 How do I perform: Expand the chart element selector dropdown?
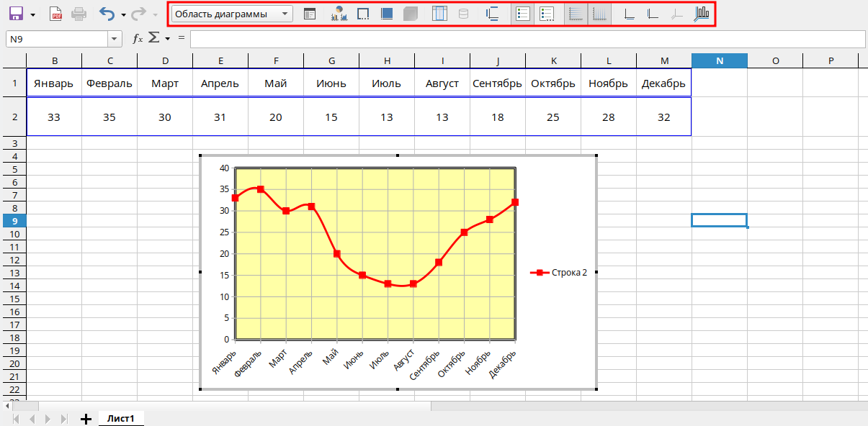point(285,14)
